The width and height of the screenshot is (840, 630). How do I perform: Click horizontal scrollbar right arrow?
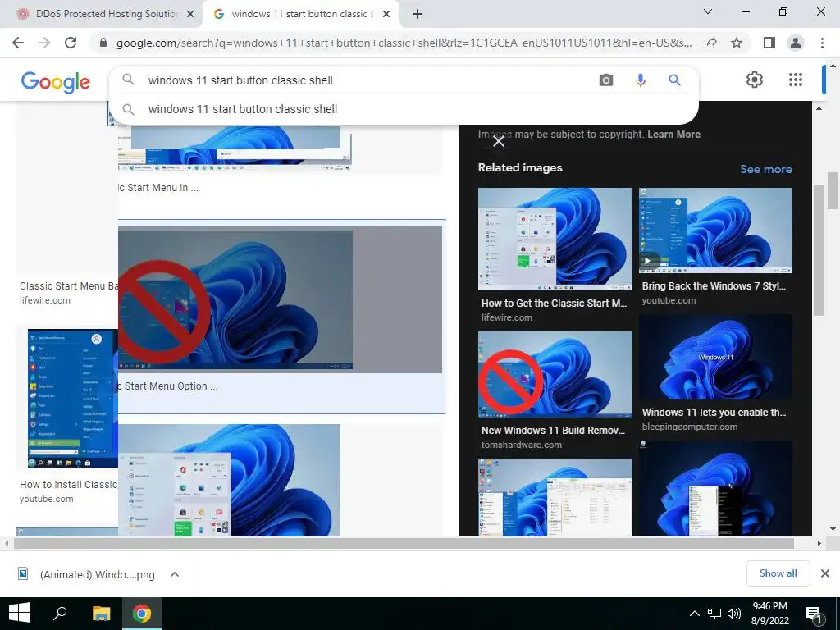[819, 543]
